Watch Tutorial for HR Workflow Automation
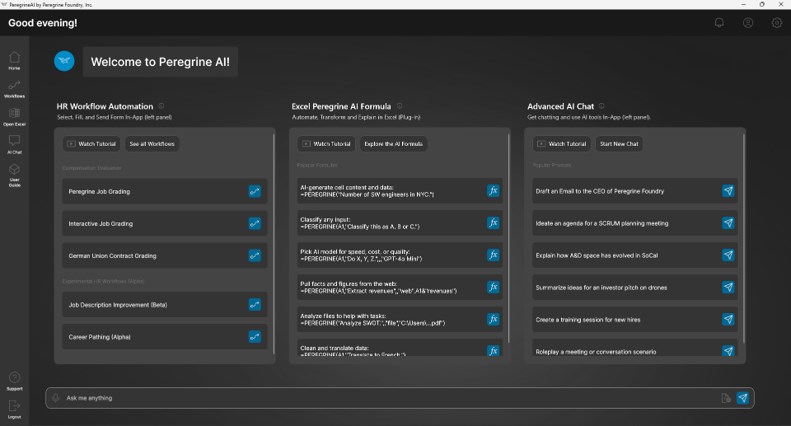The width and height of the screenshot is (791, 426). [x=91, y=144]
